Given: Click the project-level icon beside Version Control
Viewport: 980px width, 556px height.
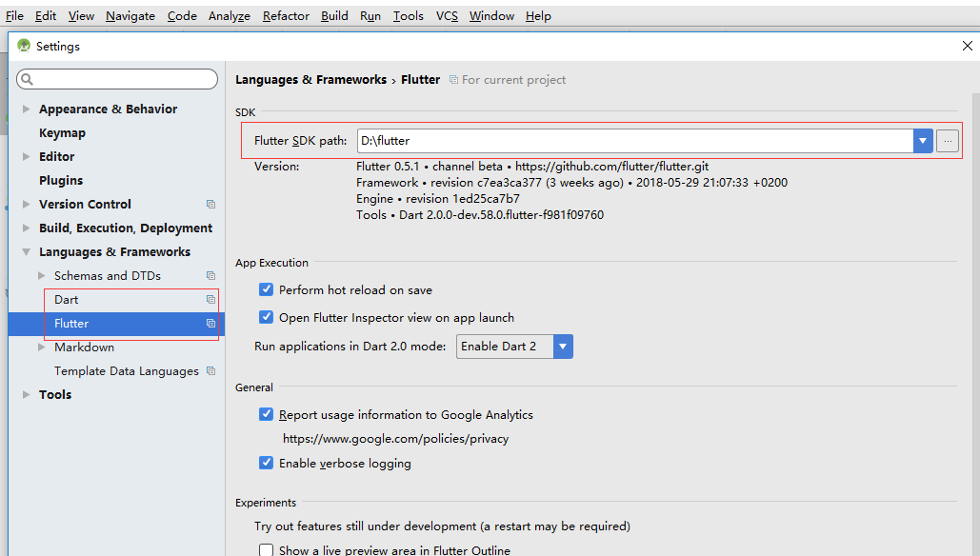Looking at the screenshot, I should coord(210,205).
